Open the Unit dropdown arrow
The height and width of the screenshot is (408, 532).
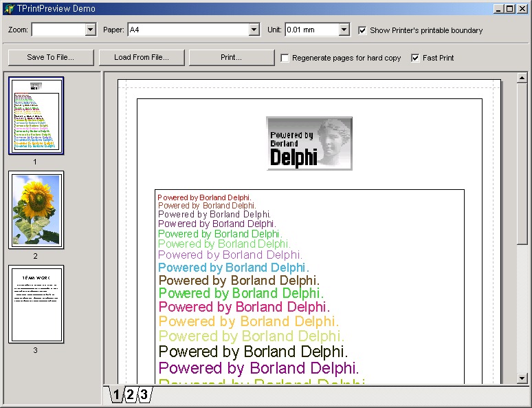pyautogui.click(x=344, y=30)
